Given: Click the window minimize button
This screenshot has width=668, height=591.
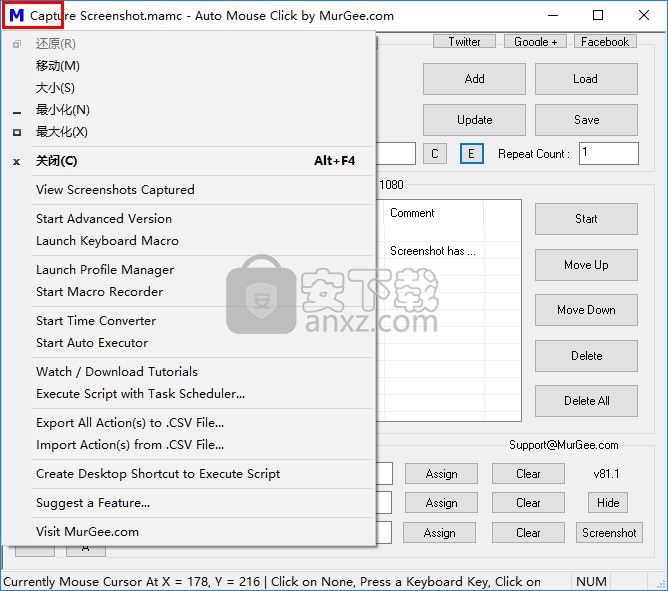Looking at the screenshot, I should pyautogui.click(x=553, y=15).
